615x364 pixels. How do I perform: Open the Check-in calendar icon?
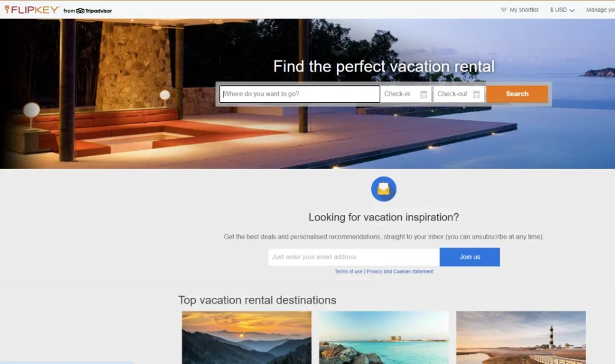425,94
